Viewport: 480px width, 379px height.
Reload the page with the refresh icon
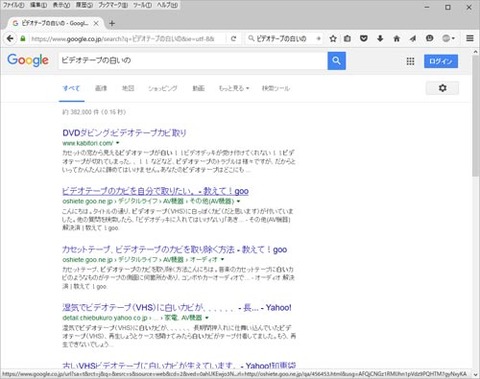pos(234,39)
